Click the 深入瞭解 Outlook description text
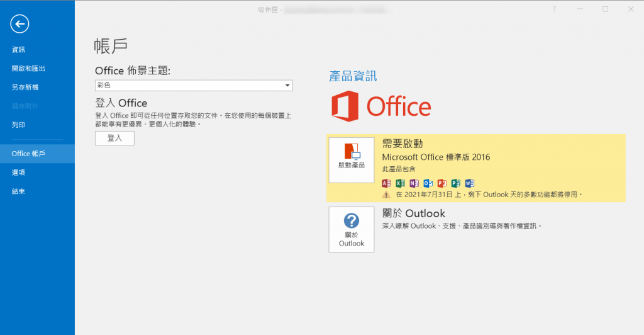This screenshot has height=335, width=644. (x=462, y=226)
